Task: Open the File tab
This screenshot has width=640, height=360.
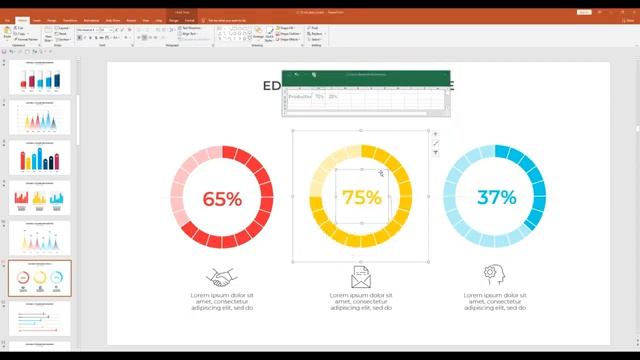Action: [x=7, y=20]
